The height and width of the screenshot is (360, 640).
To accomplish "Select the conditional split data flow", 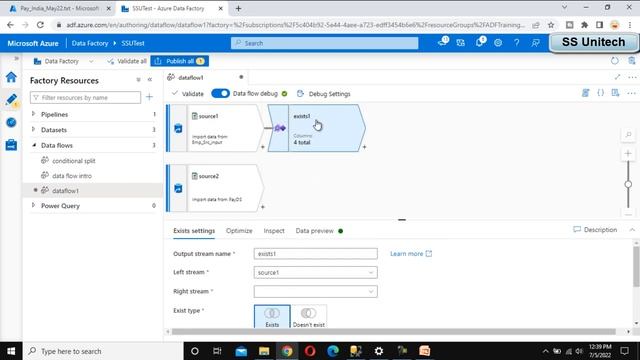I will point(73,161).
